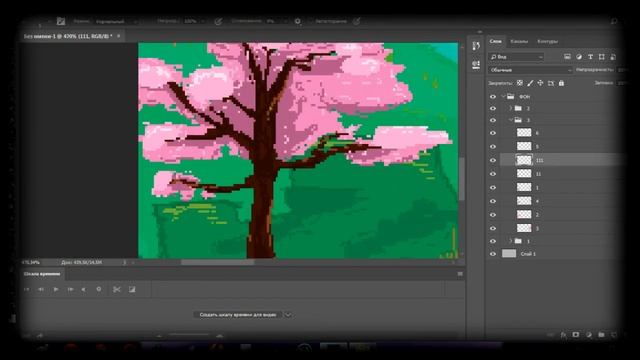Toggle visibility of layer 5
640x360 pixels.
(493, 147)
